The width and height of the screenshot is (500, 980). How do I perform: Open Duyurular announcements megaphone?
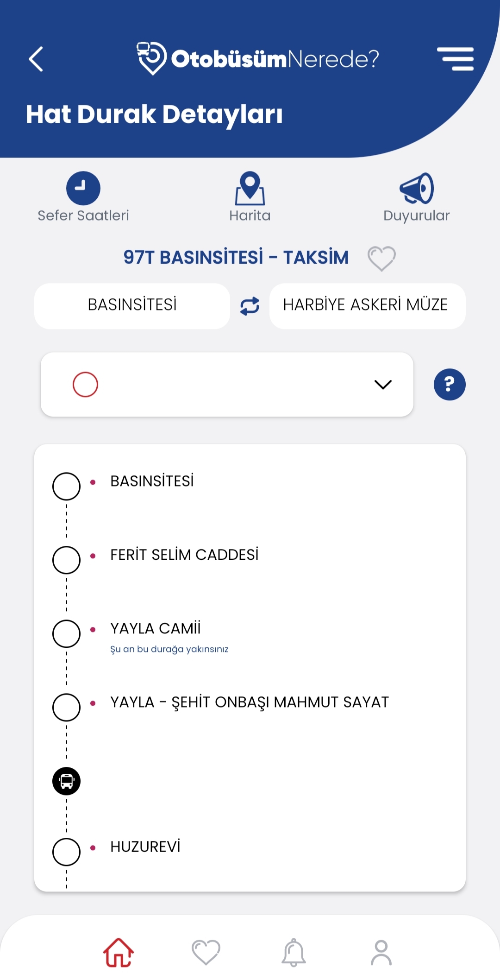click(x=417, y=189)
